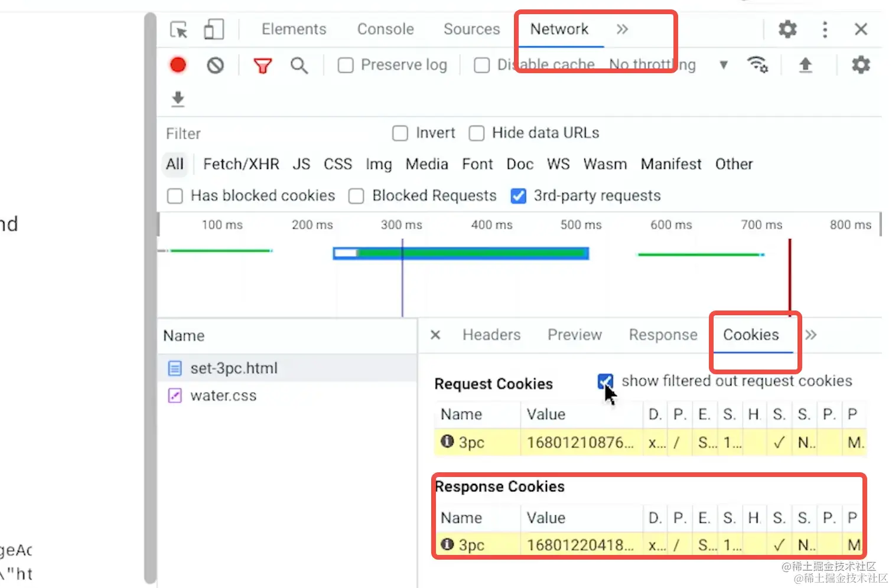Filter by Wasm requests

605,164
